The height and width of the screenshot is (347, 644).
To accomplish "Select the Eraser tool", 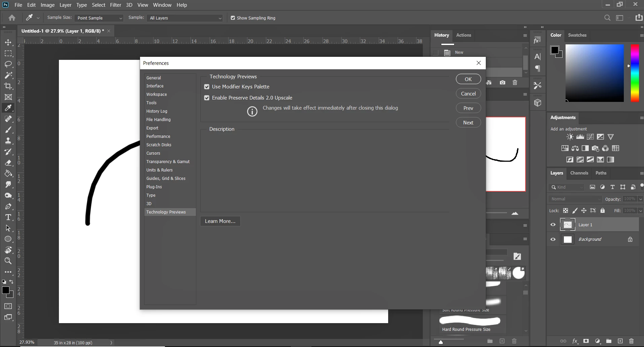I will coord(8,163).
